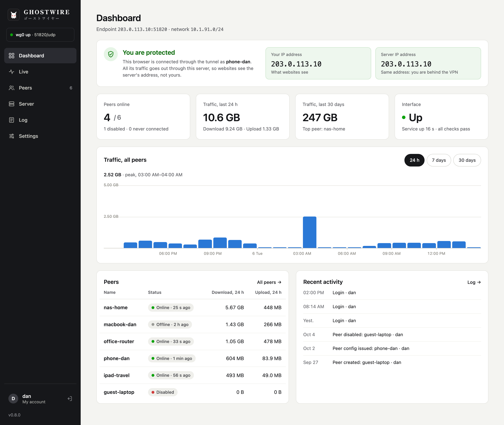This screenshot has height=425, width=504.
Task: Click the Online 56 s ago badge
Action: point(171,375)
